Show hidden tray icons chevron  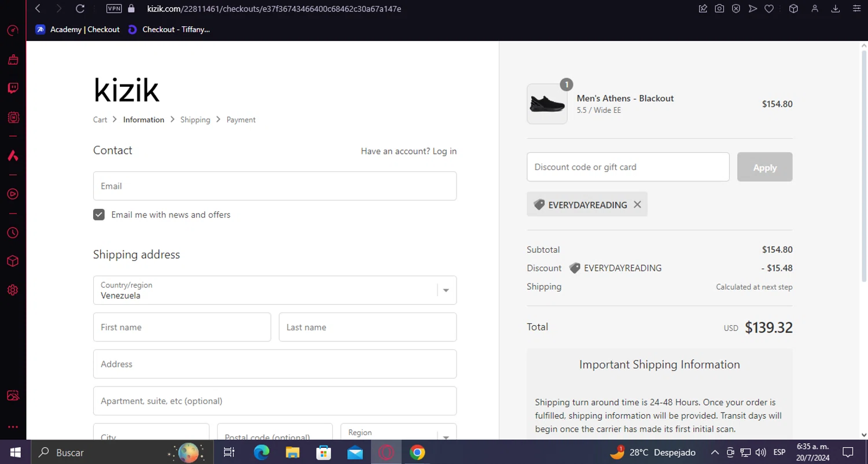click(715, 452)
